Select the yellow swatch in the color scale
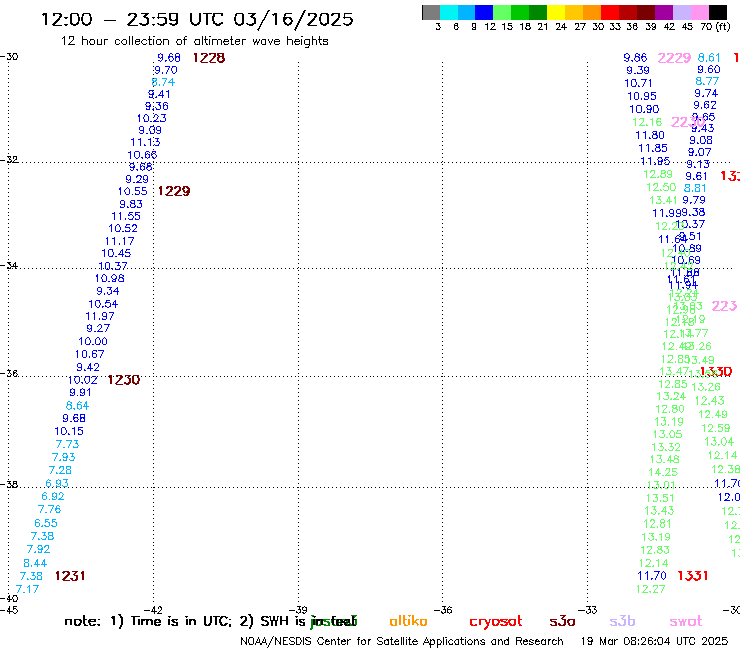Image resolution: width=740 pixels, height=650 pixels. pyautogui.click(x=556, y=12)
